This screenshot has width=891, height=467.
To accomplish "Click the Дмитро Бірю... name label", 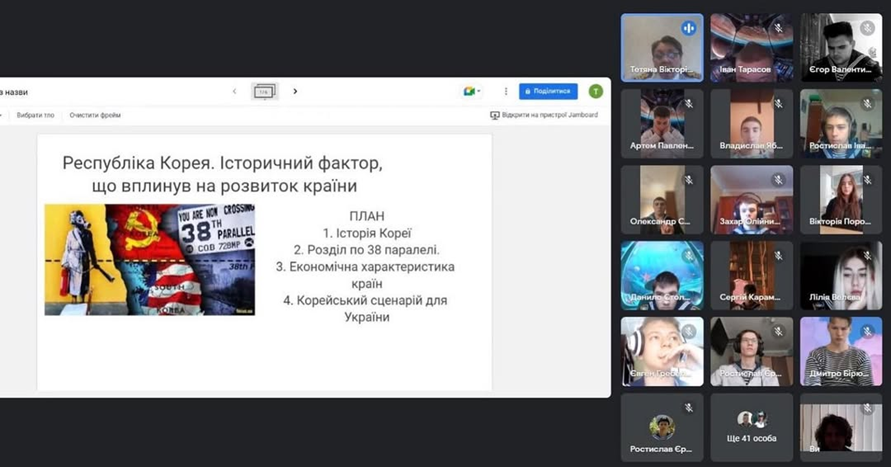I will pos(839,373).
